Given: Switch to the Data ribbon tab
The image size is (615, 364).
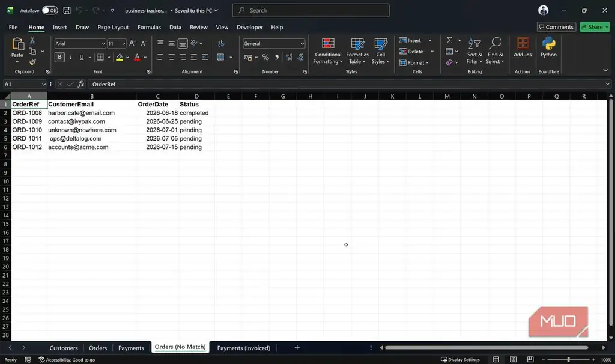Looking at the screenshot, I should point(175,28).
